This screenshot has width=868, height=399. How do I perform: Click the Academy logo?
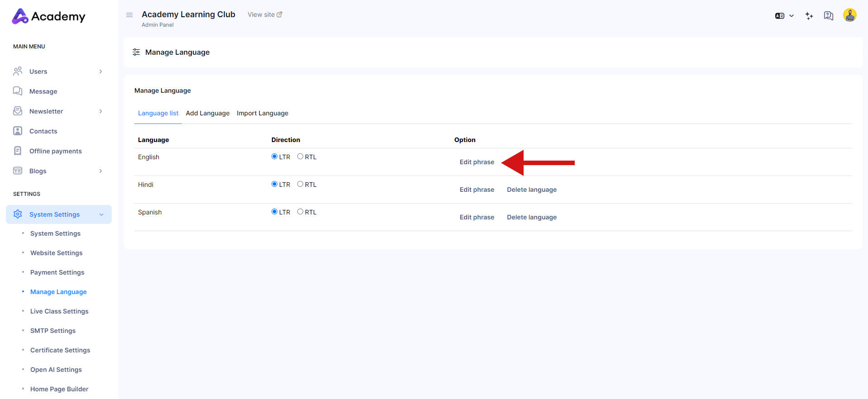48,16
